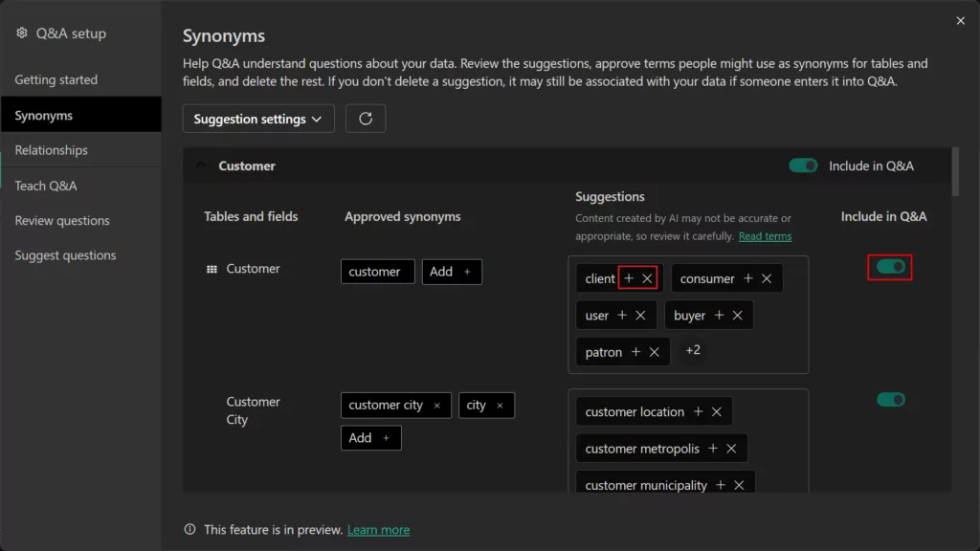This screenshot has height=551, width=980.
Task: Open the Suggestion settings dropdown
Action: (258, 118)
